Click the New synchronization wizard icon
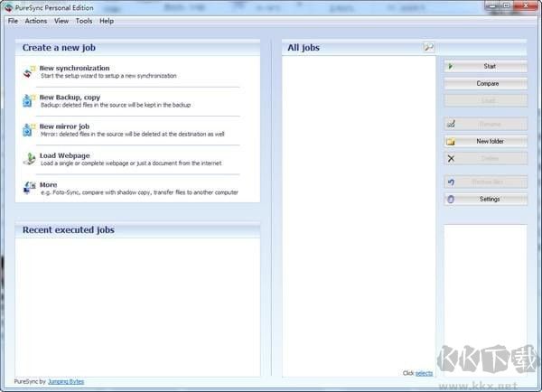Screen dimensions: 542x392 point(30,72)
